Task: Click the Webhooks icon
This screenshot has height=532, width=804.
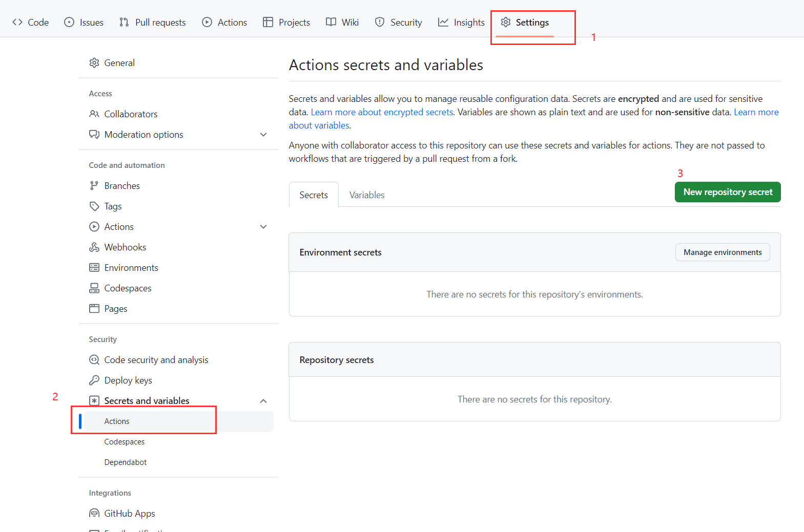Action: coord(94,247)
